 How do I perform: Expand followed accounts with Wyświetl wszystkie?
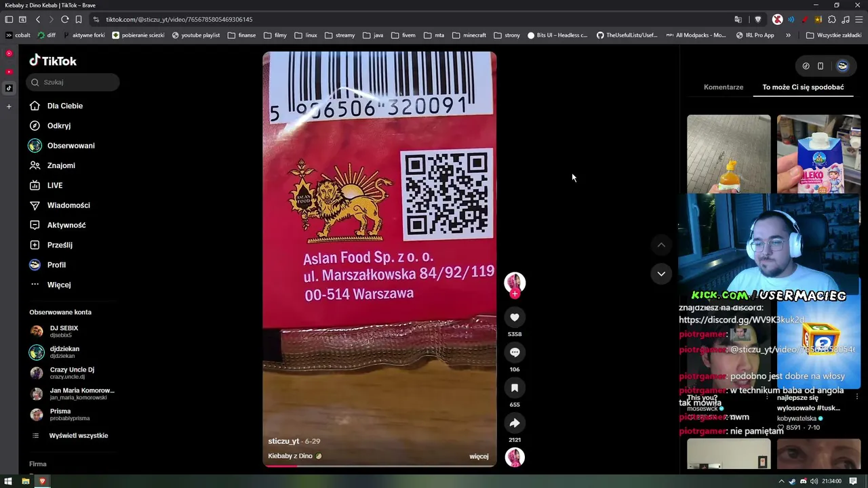[x=79, y=436]
